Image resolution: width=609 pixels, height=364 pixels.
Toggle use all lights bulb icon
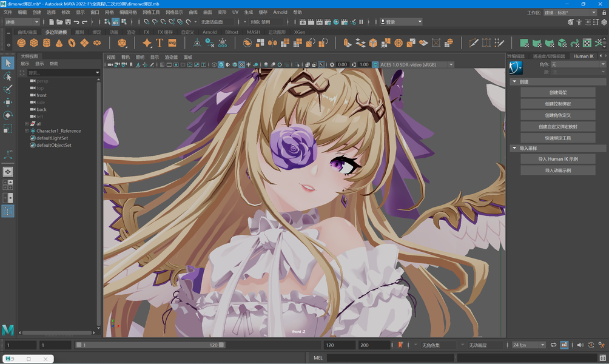pos(249,64)
